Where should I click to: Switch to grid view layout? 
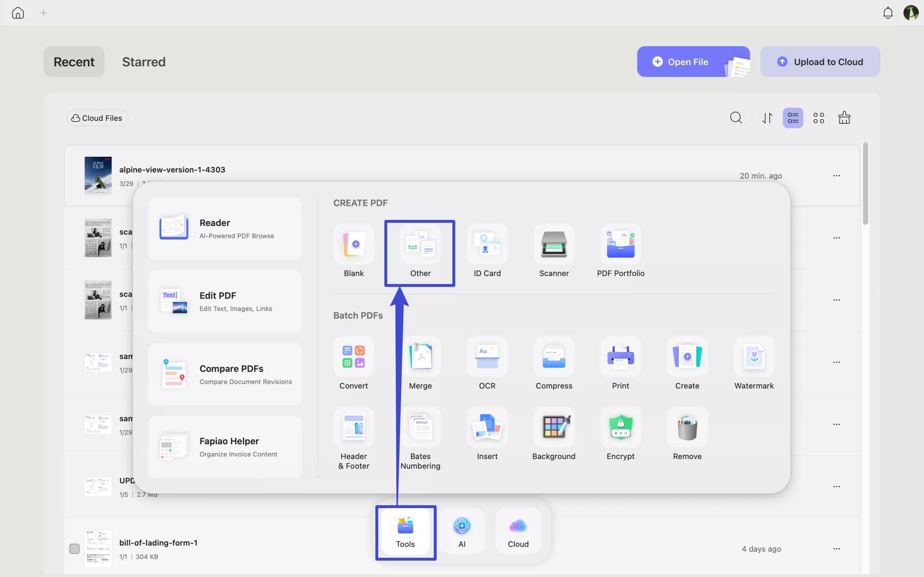818,118
